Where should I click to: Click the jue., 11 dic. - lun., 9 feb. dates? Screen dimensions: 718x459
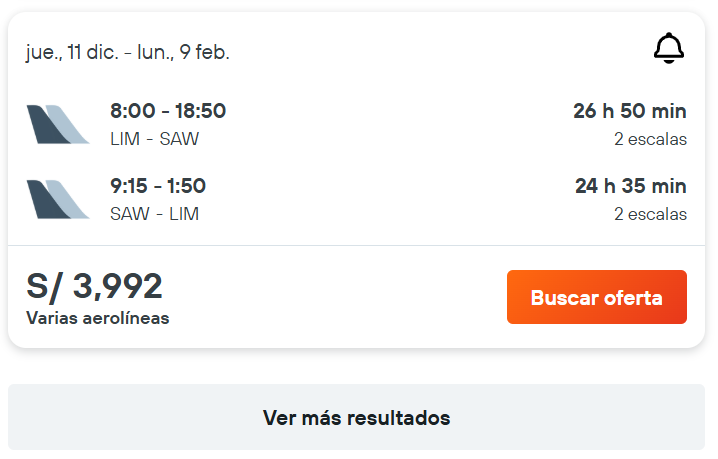coord(128,52)
